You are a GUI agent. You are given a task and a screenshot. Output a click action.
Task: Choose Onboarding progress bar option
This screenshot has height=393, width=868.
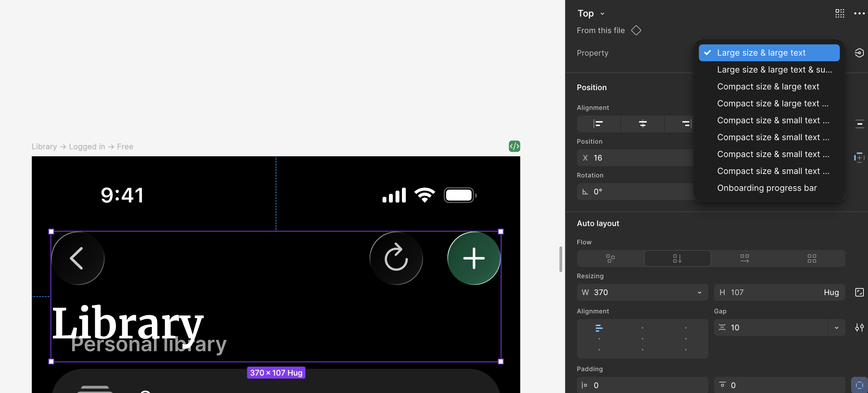coord(769,188)
